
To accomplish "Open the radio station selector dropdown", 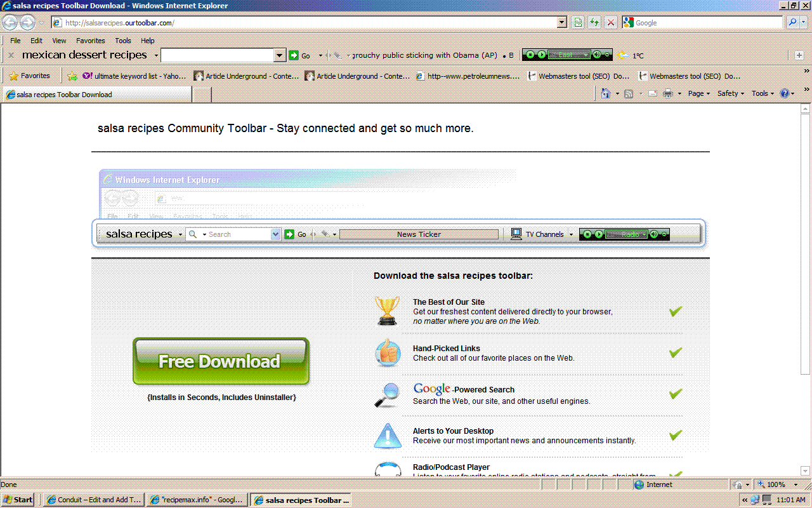I will (586, 55).
